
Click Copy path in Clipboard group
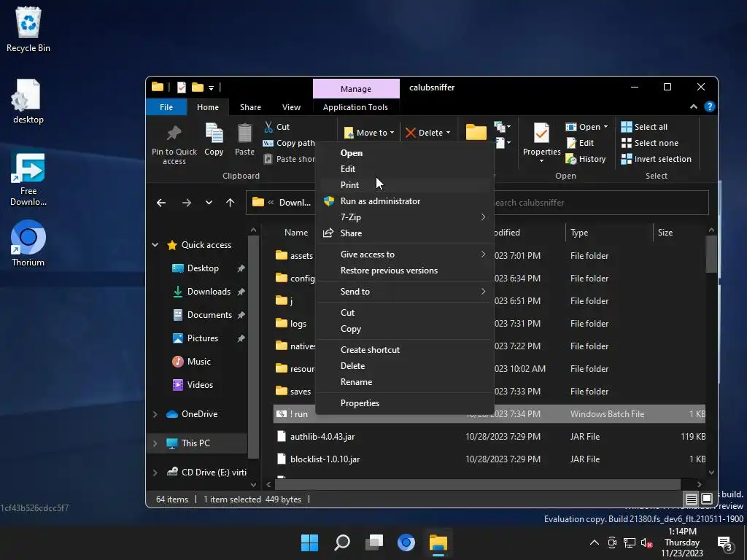point(289,143)
